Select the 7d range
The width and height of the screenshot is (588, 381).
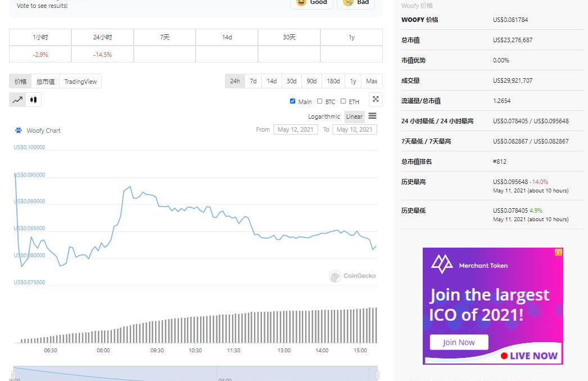point(253,81)
